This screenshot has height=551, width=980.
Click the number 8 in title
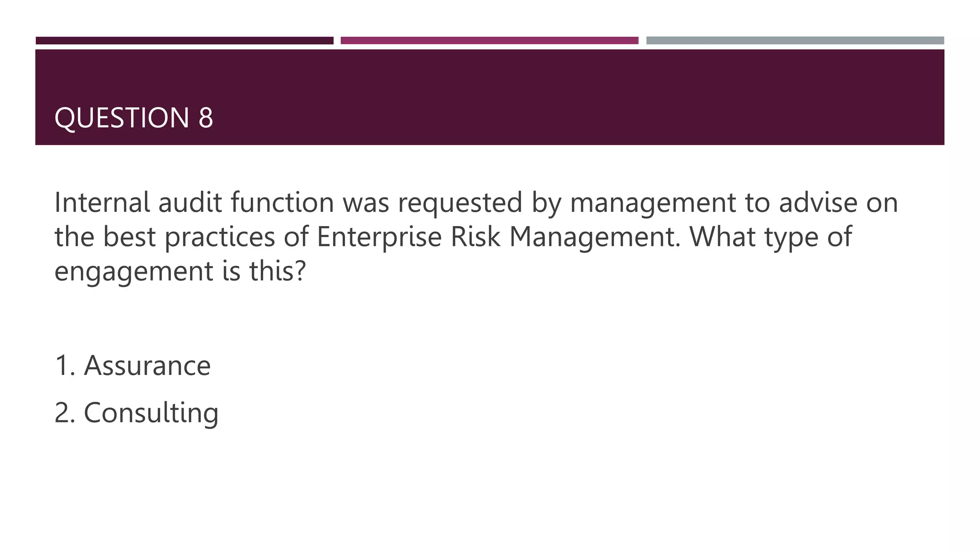coord(206,118)
